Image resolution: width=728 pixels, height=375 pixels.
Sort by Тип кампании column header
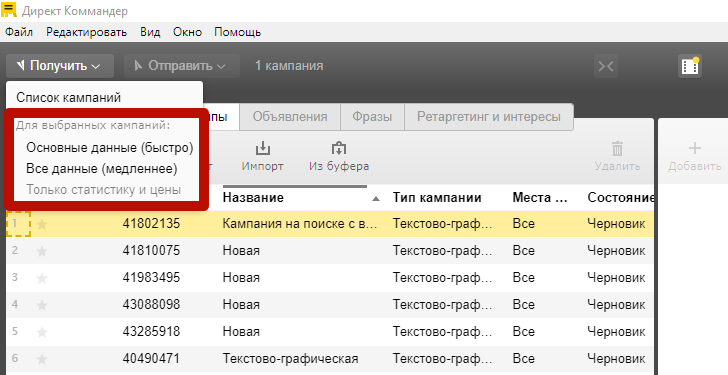pyautogui.click(x=437, y=198)
